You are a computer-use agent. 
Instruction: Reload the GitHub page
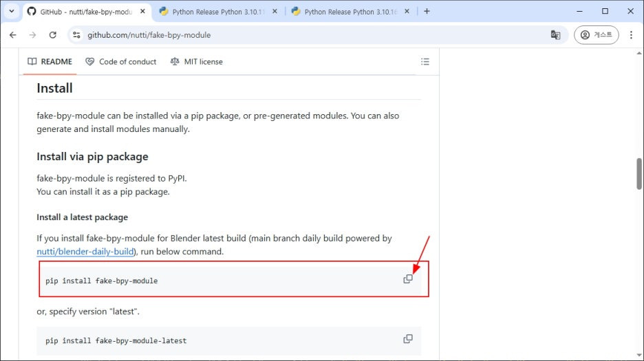52,35
